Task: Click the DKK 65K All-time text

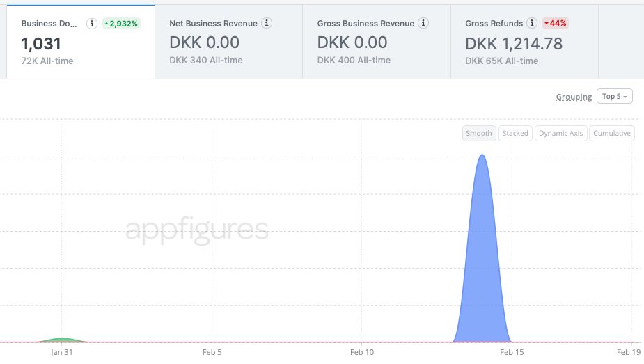Action: click(502, 61)
